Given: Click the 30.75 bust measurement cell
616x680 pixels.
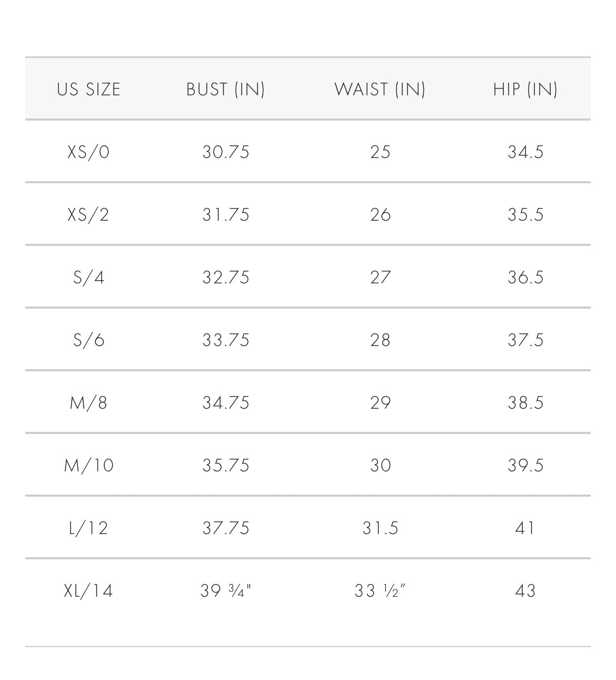Looking at the screenshot, I should [x=226, y=152].
